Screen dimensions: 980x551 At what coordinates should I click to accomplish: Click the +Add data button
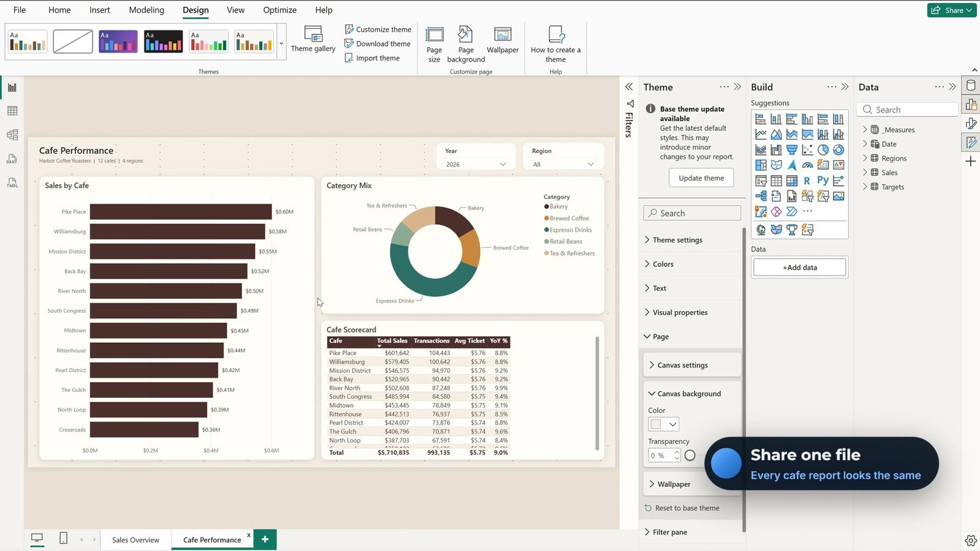pyautogui.click(x=799, y=268)
